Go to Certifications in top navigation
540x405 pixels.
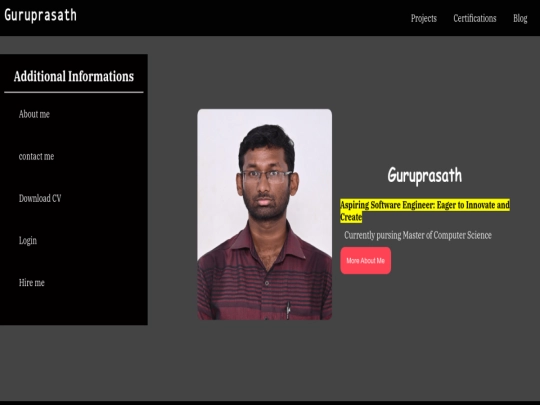(475, 18)
